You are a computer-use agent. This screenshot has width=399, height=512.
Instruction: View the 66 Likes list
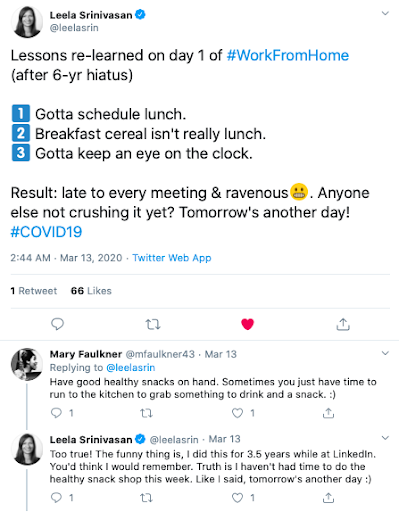click(91, 291)
